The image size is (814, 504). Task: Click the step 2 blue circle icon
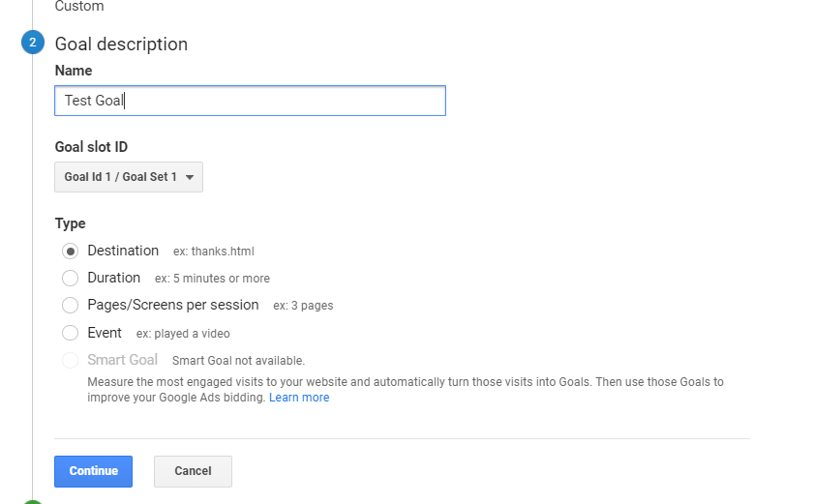(33, 43)
